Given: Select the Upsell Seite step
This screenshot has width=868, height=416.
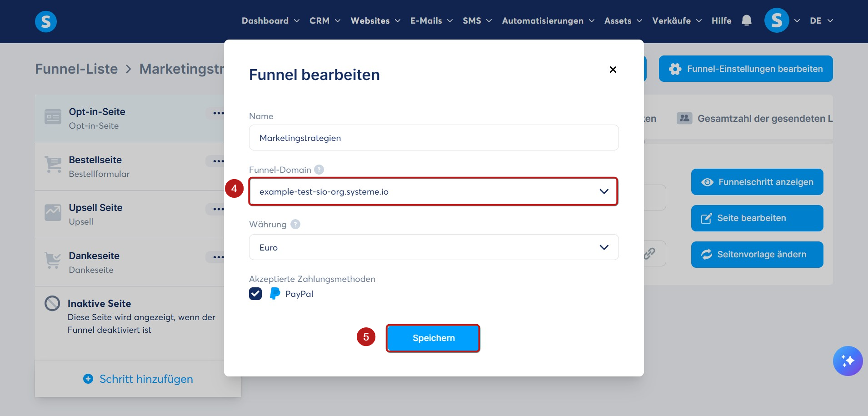Looking at the screenshot, I should point(130,214).
